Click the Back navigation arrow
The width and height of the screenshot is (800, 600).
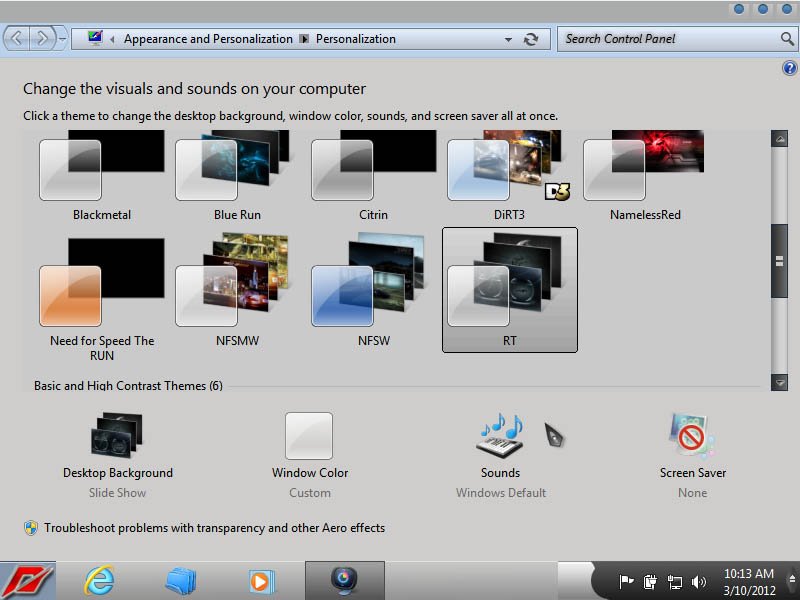coord(16,38)
